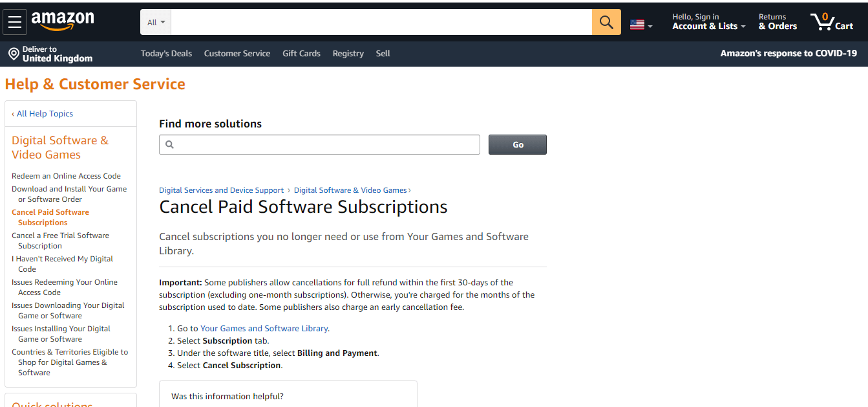Open Digital Services and Device Support breadcrumb
Image resolution: width=868 pixels, height=407 pixels.
(221, 190)
